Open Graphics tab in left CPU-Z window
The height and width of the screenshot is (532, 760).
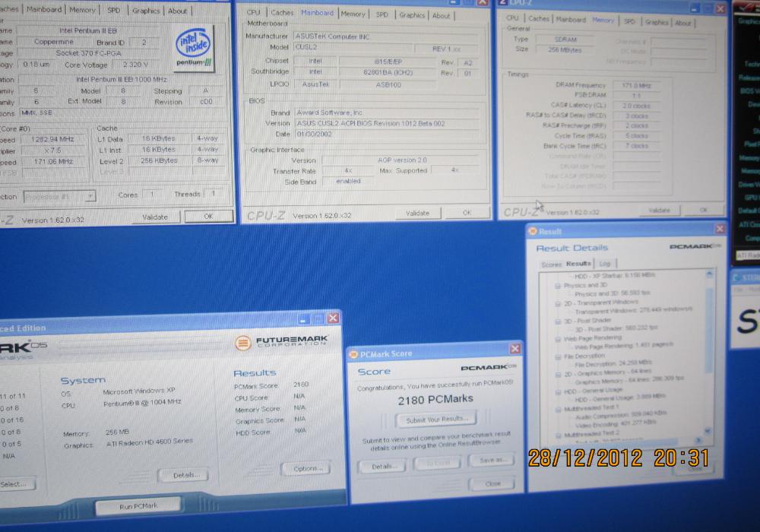coord(146,11)
